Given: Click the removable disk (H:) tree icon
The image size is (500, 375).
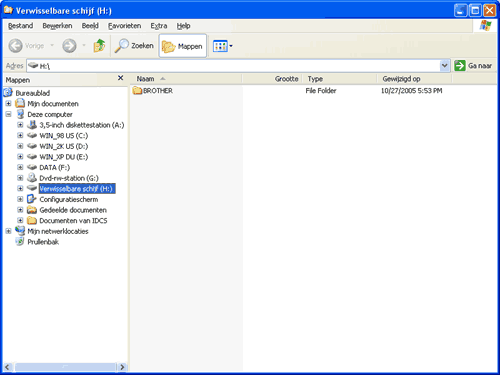Looking at the screenshot, I should tap(32, 188).
